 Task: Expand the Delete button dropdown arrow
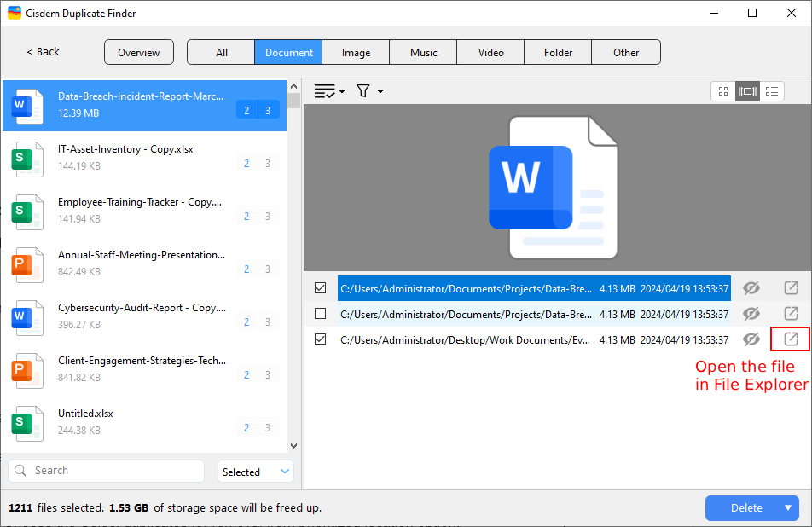[788, 508]
